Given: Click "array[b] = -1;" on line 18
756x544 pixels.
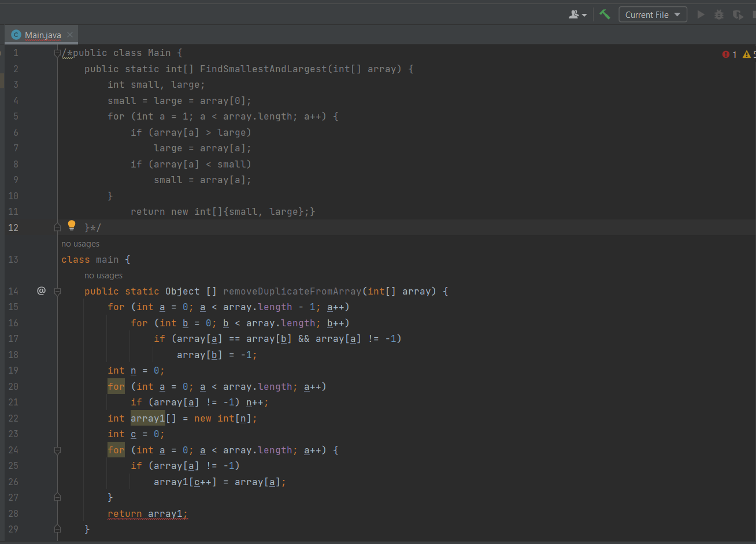Looking at the screenshot, I should [217, 355].
